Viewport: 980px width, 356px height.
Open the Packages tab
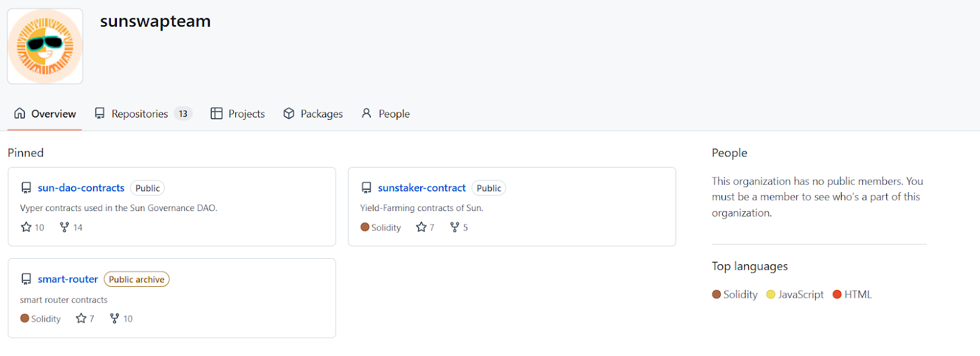(313, 114)
